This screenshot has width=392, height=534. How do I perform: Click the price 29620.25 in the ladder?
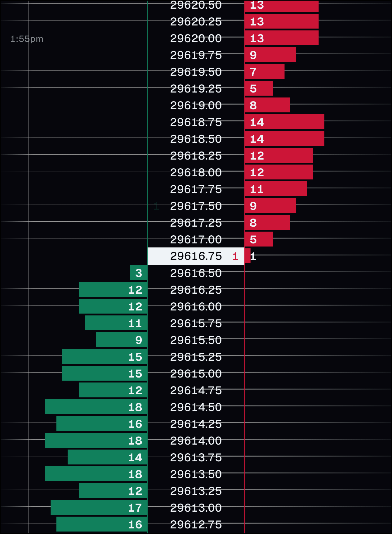point(196,21)
